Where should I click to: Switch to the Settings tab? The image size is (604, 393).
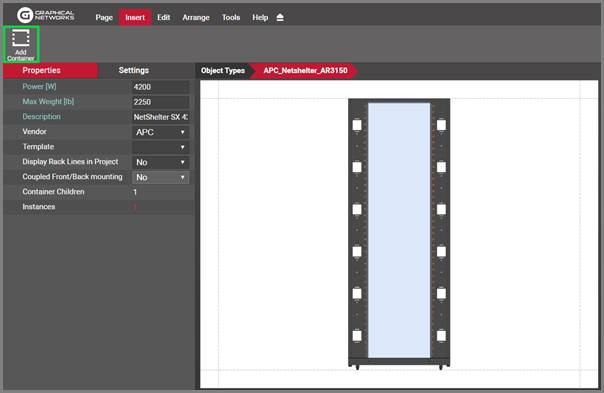[133, 71]
